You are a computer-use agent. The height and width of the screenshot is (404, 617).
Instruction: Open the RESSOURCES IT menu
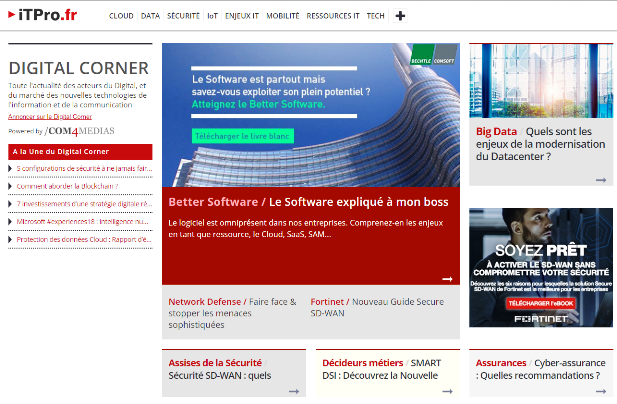pos(333,16)
